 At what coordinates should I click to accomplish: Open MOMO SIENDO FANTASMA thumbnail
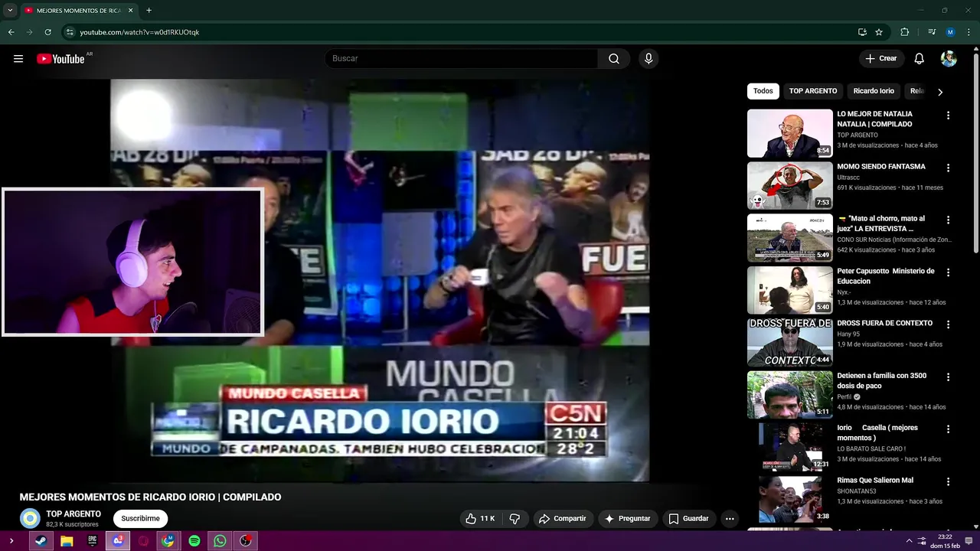click(789, 185)
